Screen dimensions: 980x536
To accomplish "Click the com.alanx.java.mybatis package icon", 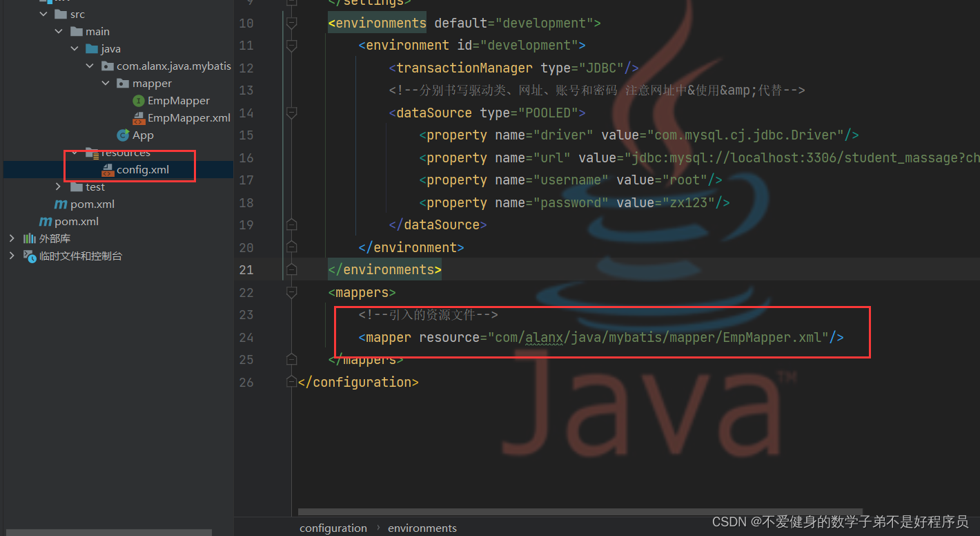I will coord(107,66).
